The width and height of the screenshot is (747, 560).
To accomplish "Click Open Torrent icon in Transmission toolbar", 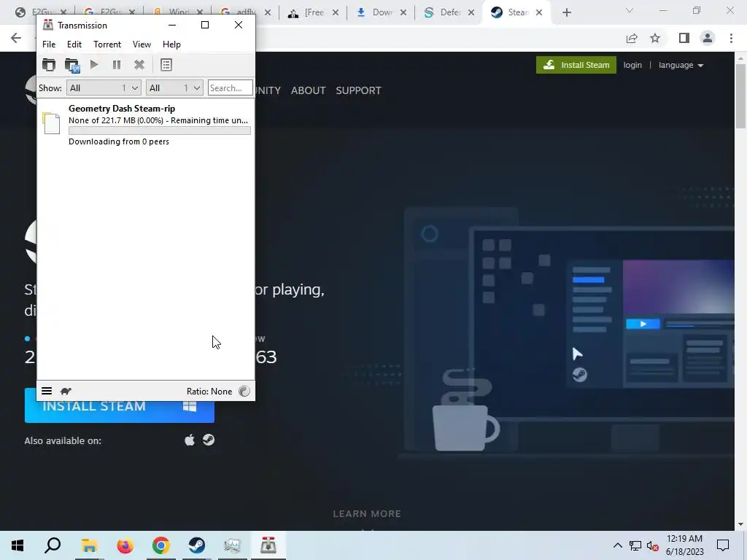I will tap(49, 65).
